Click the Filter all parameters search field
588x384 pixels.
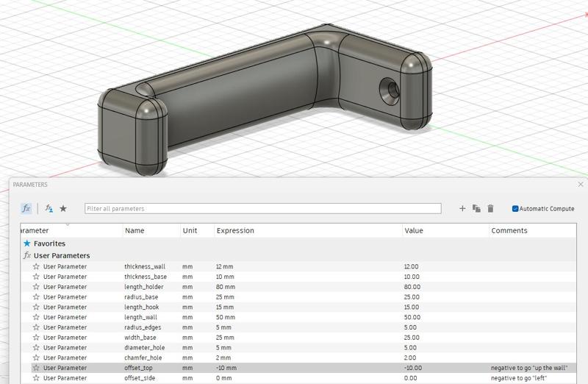(263, 209)
